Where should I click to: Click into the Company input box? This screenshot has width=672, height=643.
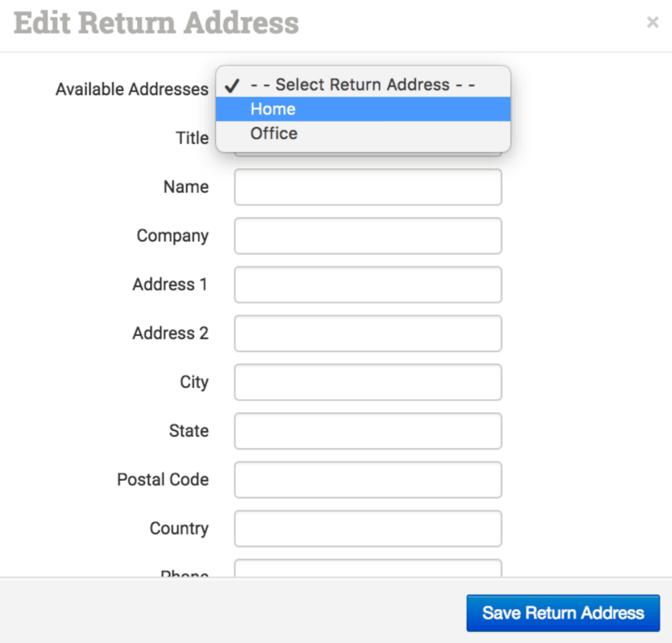click(x=367, y=236)
